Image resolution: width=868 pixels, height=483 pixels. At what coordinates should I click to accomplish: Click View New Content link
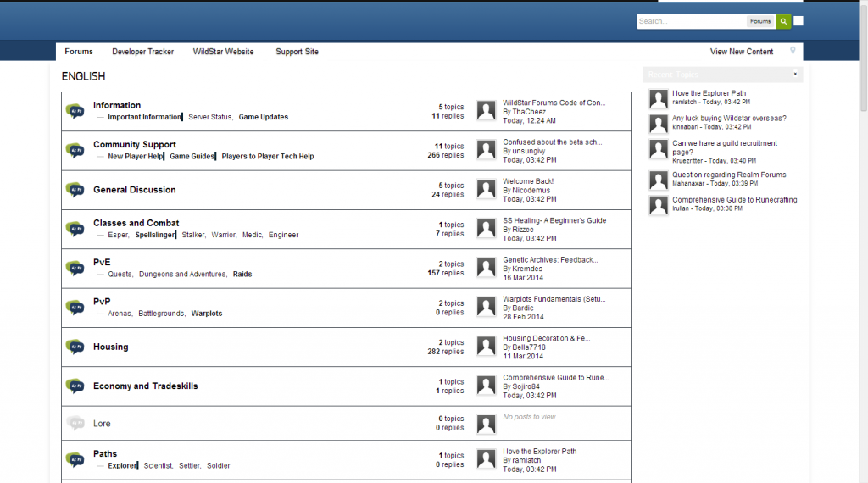coord(741,52)
